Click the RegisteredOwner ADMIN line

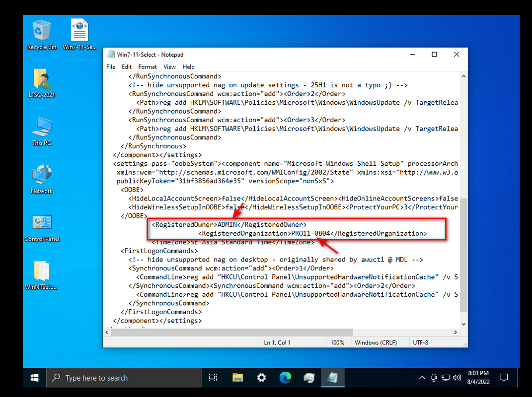pos(229,225)
